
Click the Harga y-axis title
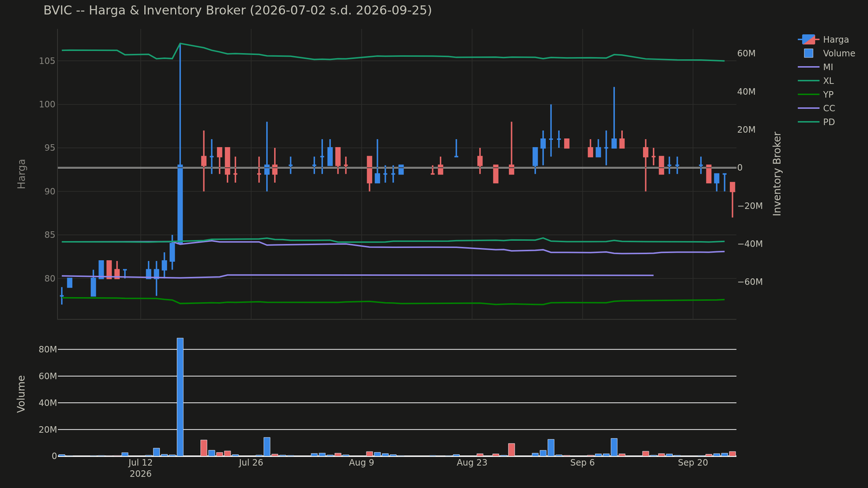tap(22, 174)
